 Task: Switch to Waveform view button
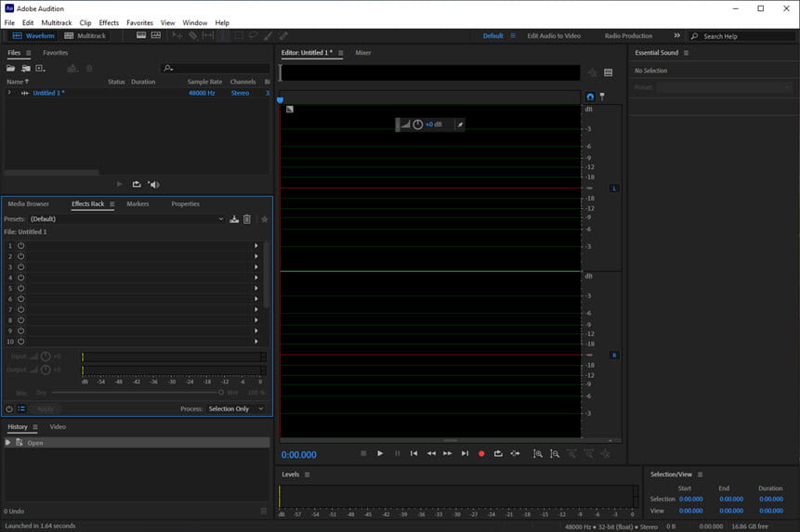pyautogui.click(x=33, y=35)
